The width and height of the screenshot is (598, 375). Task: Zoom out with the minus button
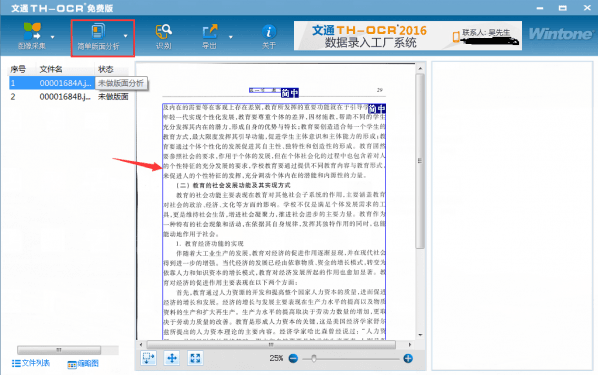[x=293, y=358]
